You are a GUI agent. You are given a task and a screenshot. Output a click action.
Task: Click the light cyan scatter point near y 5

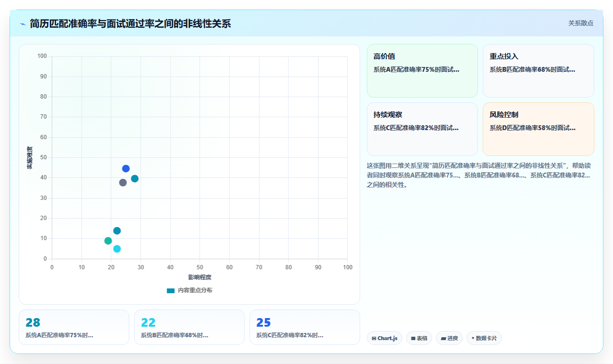tap(117, 249)
